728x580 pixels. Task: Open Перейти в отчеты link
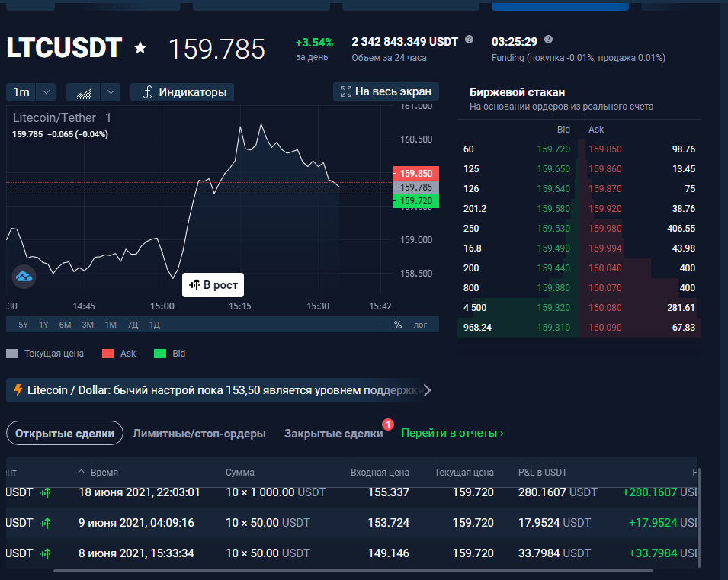pyautogui.click(x=452, y=433)
